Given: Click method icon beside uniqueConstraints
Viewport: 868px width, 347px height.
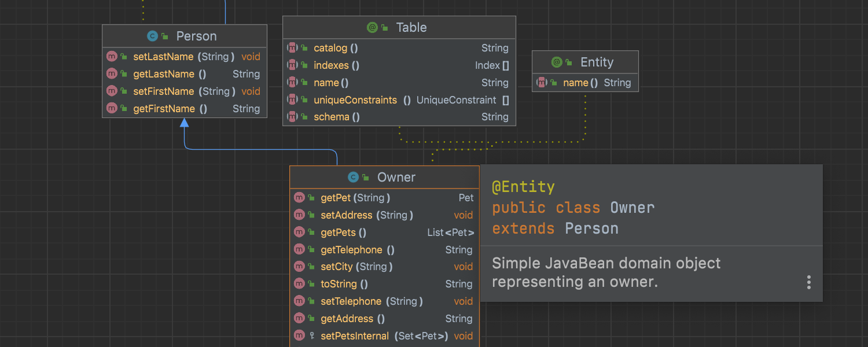Looking at the screenshot, I should click(x=293, y=99).
